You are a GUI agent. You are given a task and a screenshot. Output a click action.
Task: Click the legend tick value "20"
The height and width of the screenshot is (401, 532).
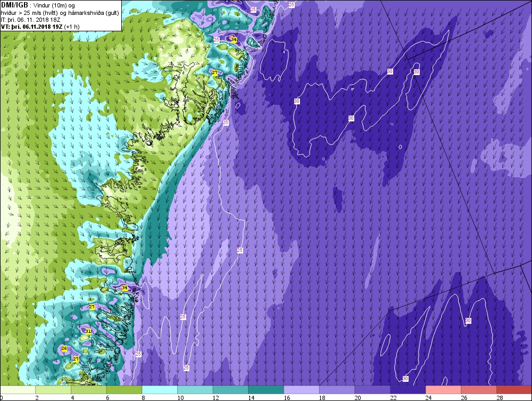pyautogui.click(x=358, y=398)
